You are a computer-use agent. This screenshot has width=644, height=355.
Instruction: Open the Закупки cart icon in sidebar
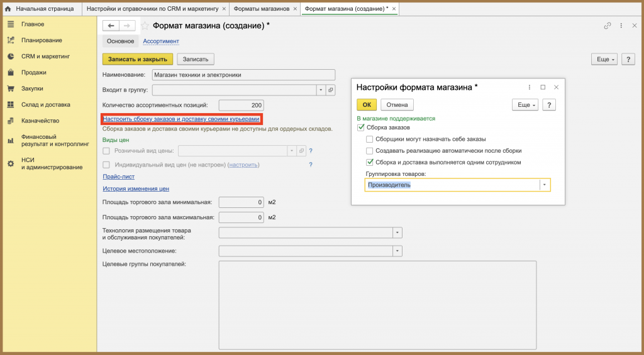[x=11, y=89]
